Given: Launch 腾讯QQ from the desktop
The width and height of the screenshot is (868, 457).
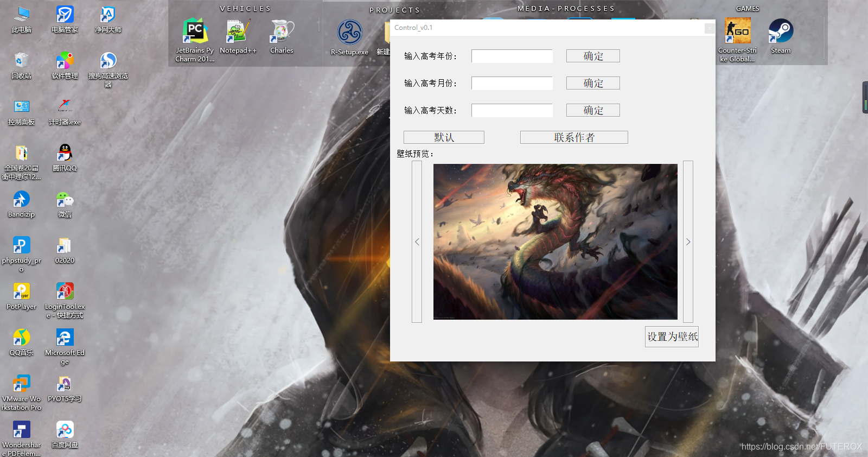Looking at the screenshot, I should click(65, 158).
